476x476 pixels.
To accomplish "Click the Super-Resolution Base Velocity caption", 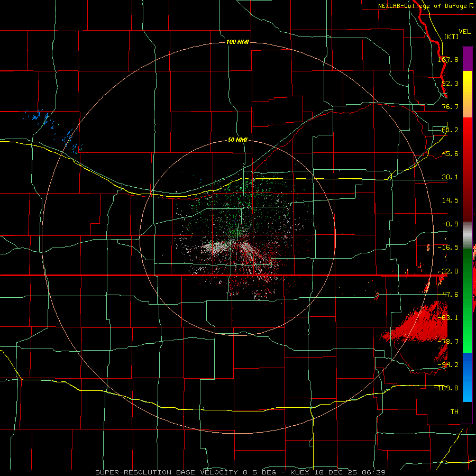I will pyautogui.click(x=241, y=472).
